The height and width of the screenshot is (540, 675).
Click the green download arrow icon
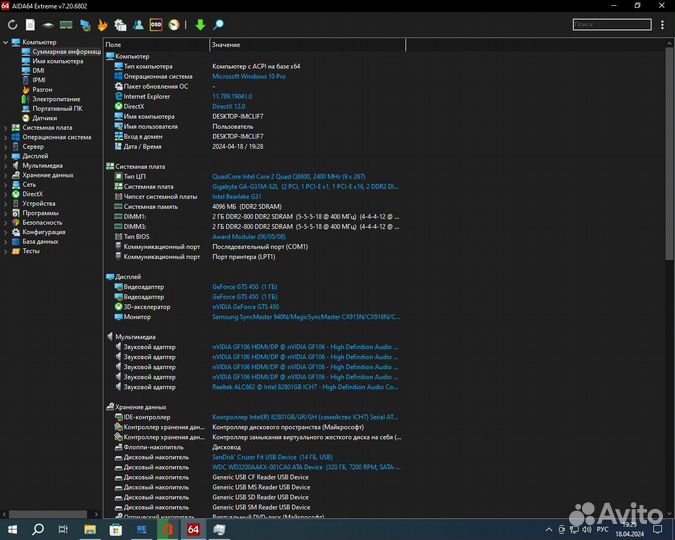(x=200, y=25)
